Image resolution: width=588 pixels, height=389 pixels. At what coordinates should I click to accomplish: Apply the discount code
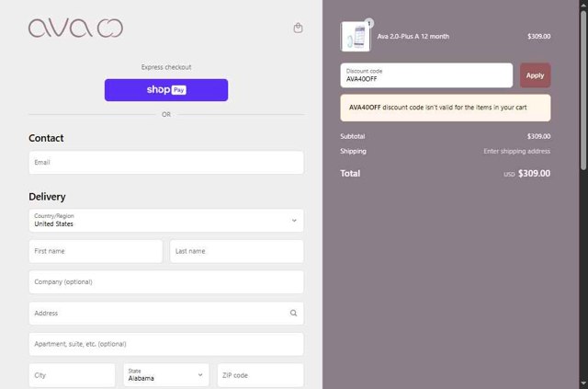pyautogui.click(x=535, y=75)
